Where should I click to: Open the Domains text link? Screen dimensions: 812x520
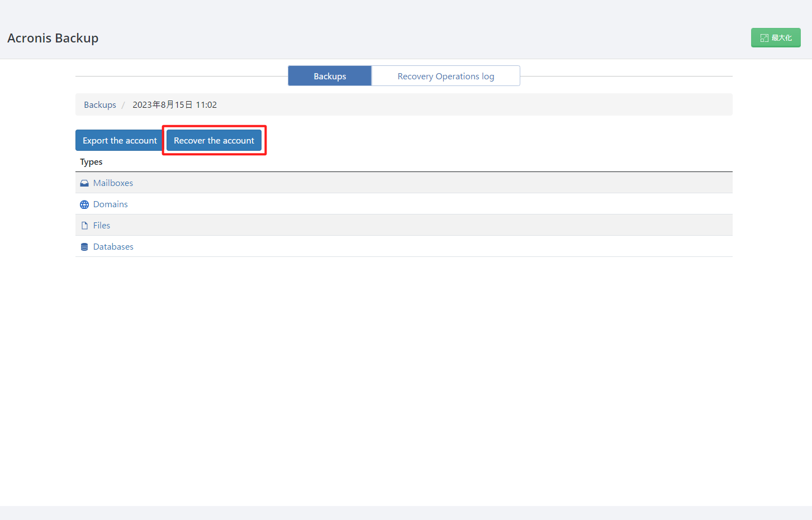pyautogui.click(x=110, y=204)
